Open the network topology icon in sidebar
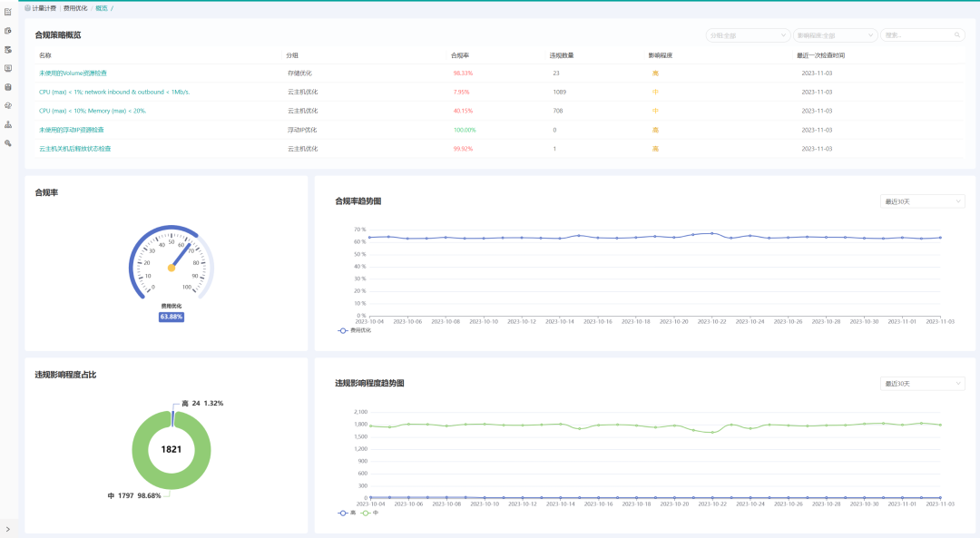 coord(8,124)
